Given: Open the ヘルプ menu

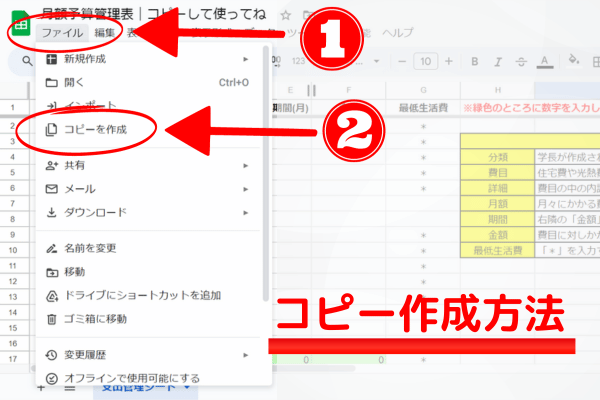Looking at the screenshot, I should pyautogui.click(x=398, y=33).
